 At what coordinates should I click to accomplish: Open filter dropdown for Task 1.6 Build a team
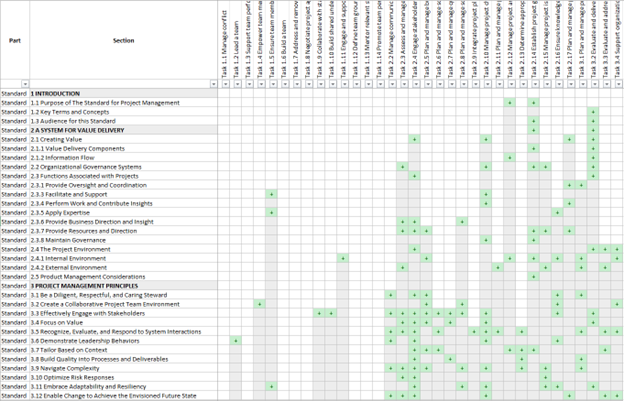pyautogui.click(x=285, y=84)
